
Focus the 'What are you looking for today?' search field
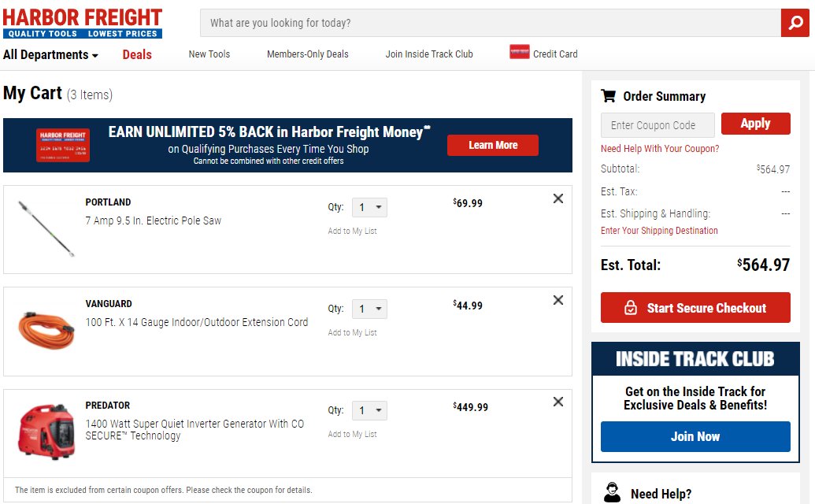point(490,23)
